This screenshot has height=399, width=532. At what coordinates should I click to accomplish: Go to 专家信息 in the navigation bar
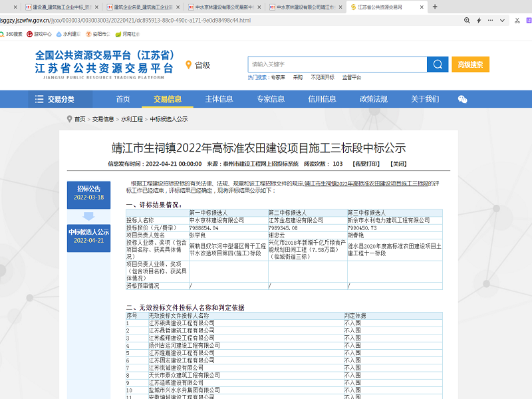(x=271, y=99)
